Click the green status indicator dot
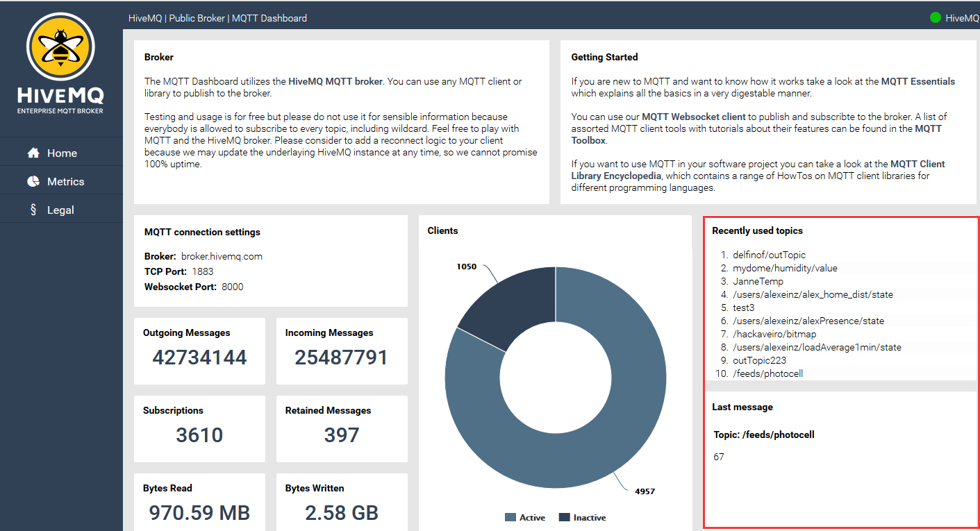 pos(936,18)
